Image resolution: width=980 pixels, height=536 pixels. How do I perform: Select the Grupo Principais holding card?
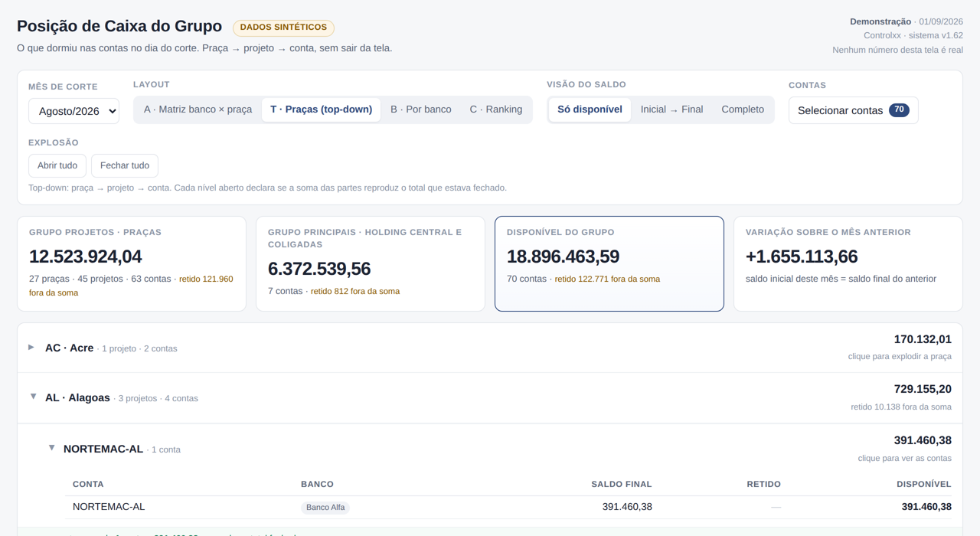tap(371, 264)
